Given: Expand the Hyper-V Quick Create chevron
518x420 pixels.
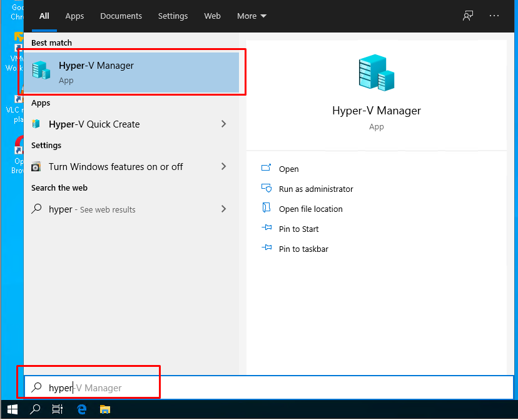Looking at the screenshot, I should click(223, 124).
